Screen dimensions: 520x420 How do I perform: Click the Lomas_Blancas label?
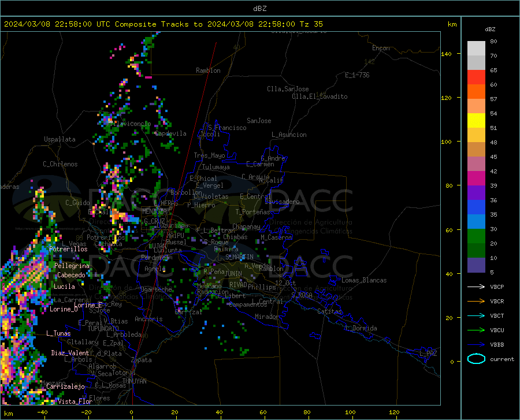(x=364, y=280)
